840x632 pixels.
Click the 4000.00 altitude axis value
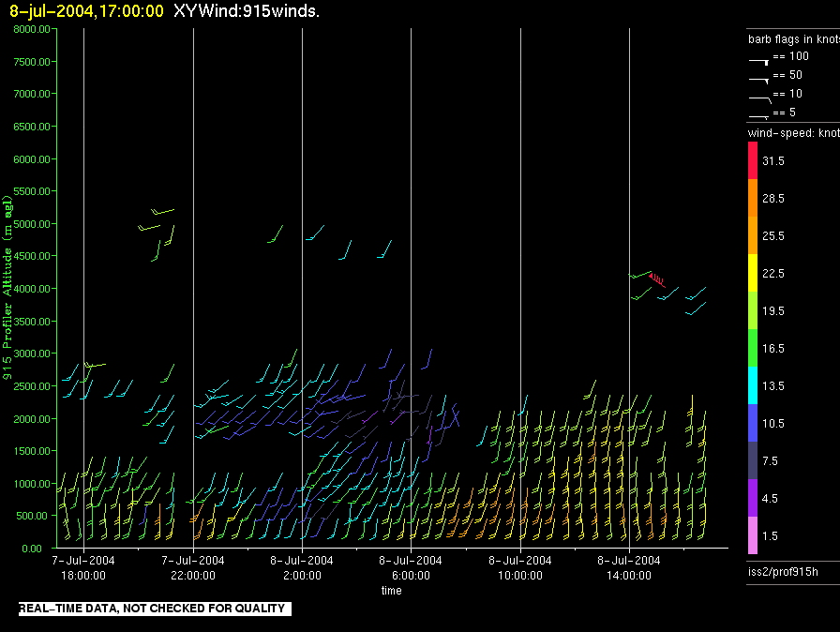pyautogui.click(x=32, y=289)
